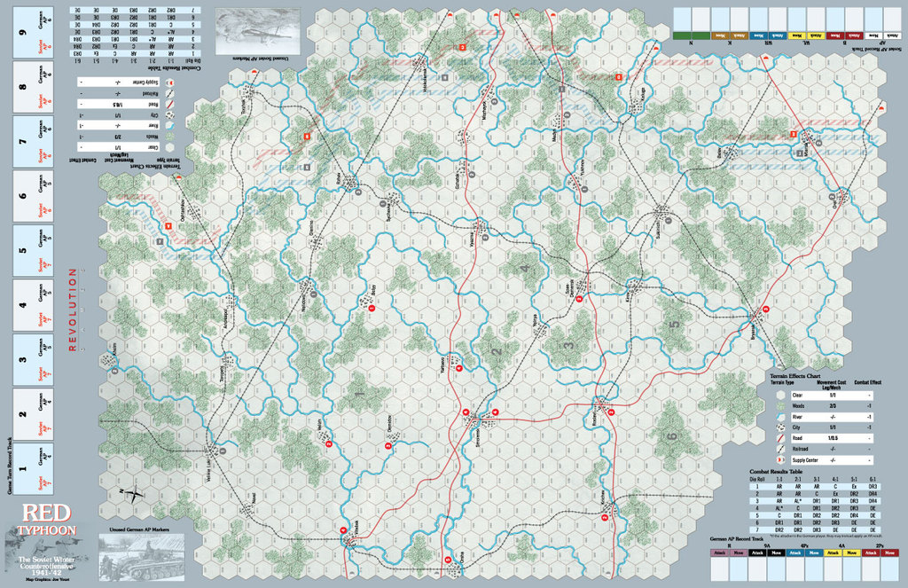Screen dimensions: 908x588
Task: Click 'Terrain Effects Chart' heading at lower right
Action: tap(795, 376)
